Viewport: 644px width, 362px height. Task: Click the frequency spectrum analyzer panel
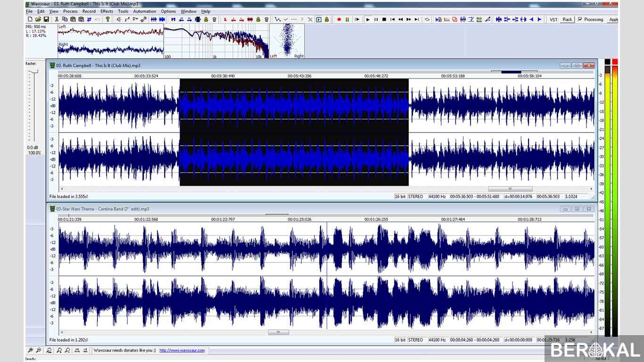[216, 41]
